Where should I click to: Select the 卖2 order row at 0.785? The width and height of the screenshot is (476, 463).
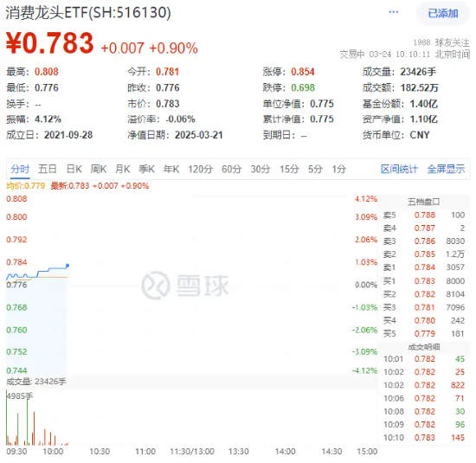pos(424,254)
